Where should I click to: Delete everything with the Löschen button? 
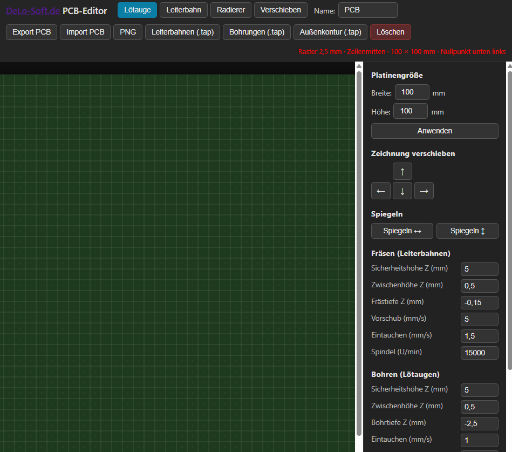(390, 32)
